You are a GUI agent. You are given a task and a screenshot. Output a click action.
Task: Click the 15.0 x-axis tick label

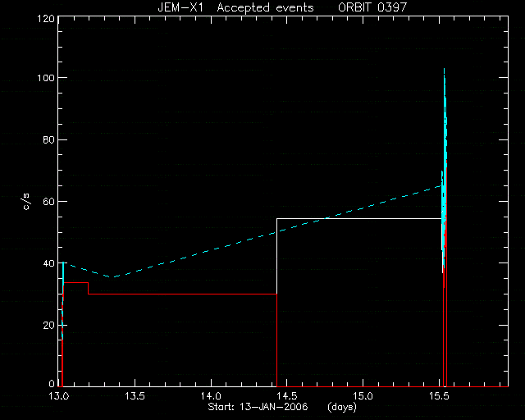click(x=363, y=396)
